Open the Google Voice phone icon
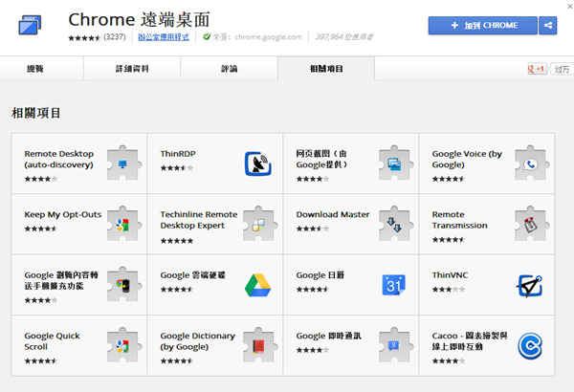This screenshot has height=392, width=574. pyautogui.click(x=530, y=164)
